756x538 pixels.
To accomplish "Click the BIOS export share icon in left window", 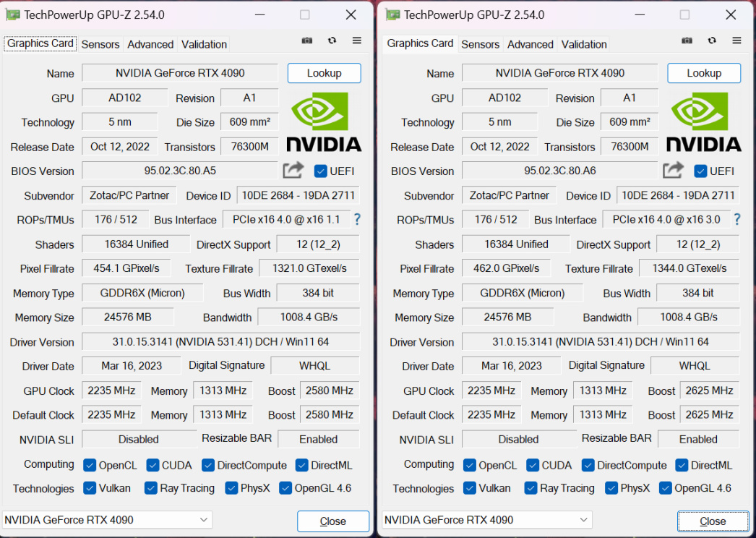I will (x=293, y=170).
